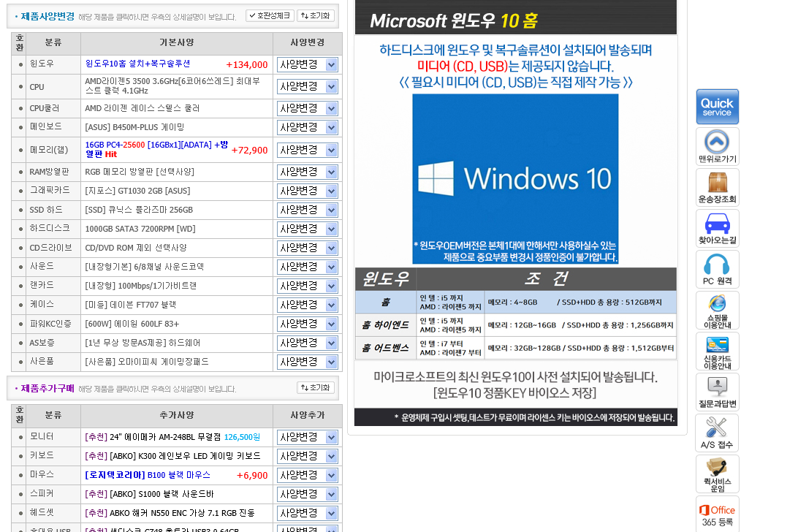Screen dimensions: 798x532
Task: Click [사은품] 오마이피씨 게이밍장패드 text
Action: point(147,362)
